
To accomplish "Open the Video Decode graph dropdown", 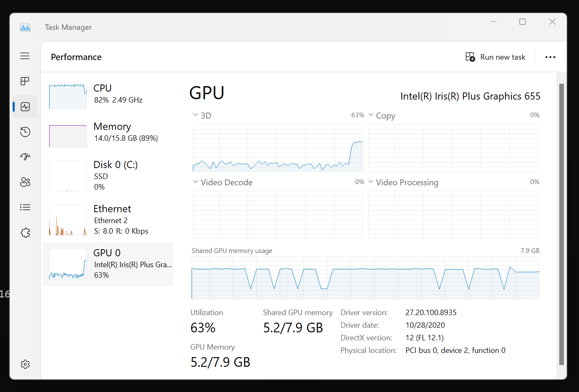I will (196, 182).
